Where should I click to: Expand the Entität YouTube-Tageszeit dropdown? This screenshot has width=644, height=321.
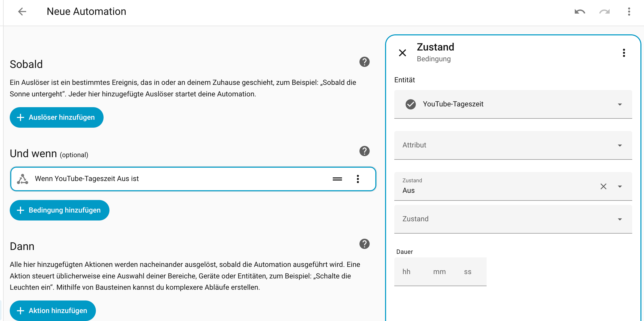pyautogui.click(x=620, y=104)
